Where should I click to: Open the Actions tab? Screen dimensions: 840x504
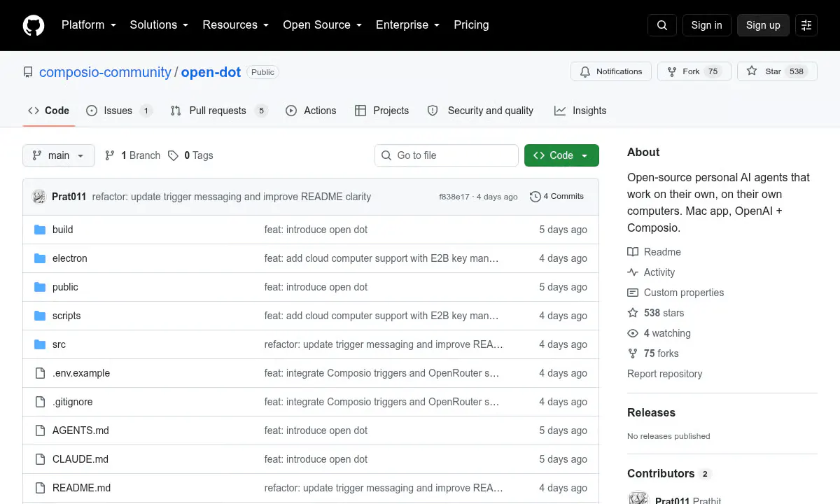[x=311, y=111]
